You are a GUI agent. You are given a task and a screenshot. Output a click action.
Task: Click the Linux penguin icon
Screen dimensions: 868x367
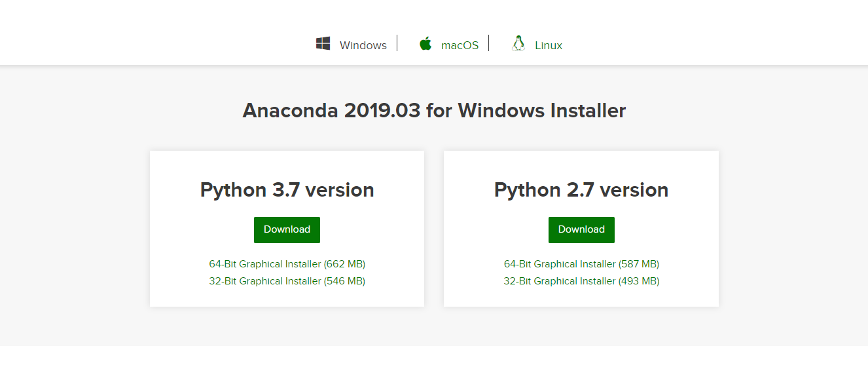click(518, 44)
